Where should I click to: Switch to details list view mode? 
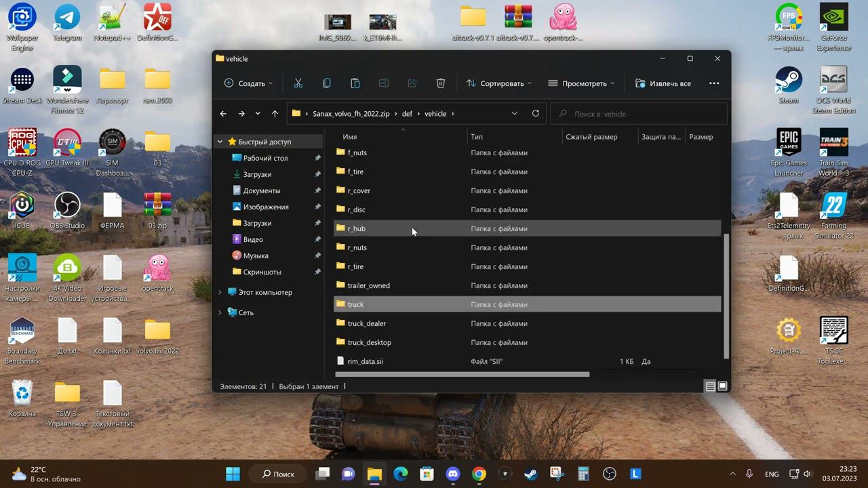pyautogui.click(x=710, y=386)
